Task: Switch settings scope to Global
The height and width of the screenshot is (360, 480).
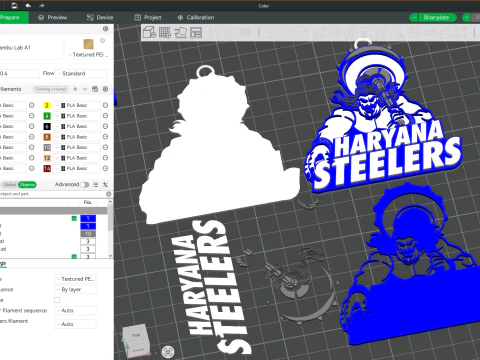Action: [x=10, y=185]
